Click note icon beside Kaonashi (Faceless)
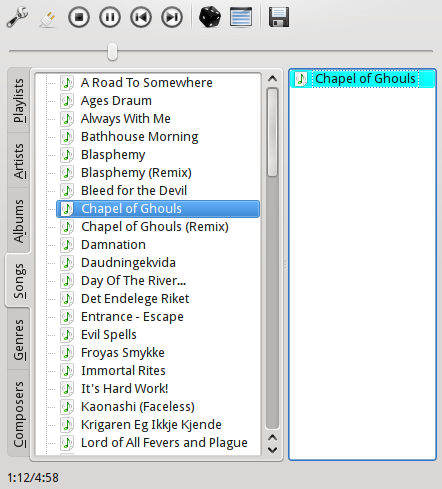 67,407
